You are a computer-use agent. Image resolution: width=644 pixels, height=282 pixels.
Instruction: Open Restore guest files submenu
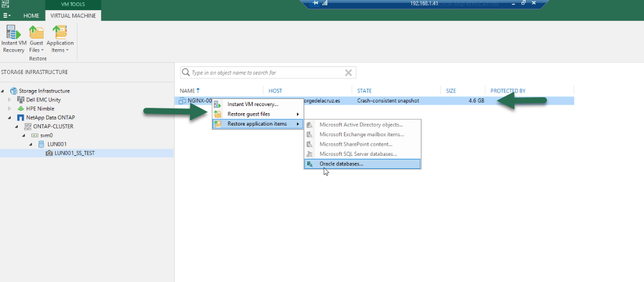tap(258, 114)
